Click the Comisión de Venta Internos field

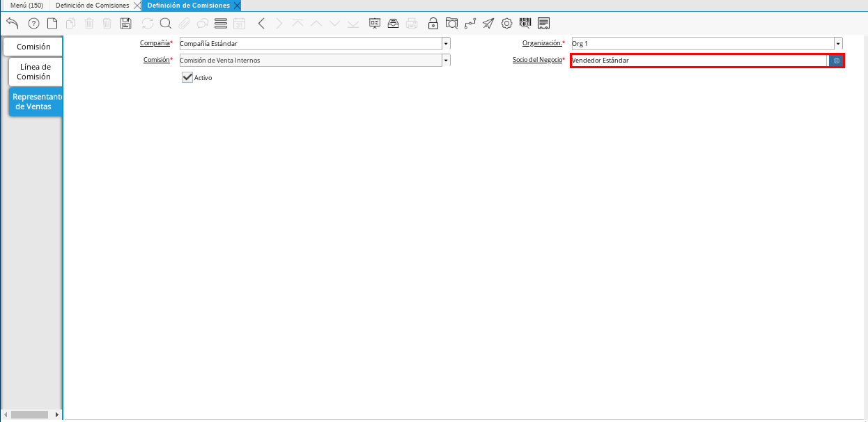click(311, 61)
